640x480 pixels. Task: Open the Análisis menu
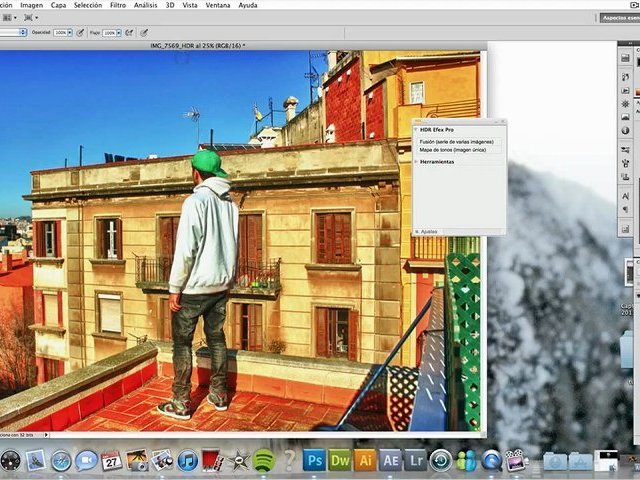[145, 5]
